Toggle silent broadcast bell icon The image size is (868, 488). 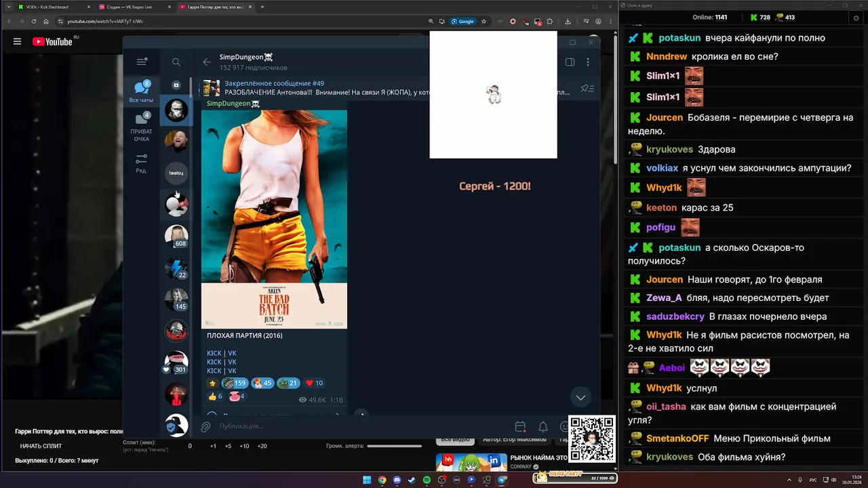pos(543,426)
